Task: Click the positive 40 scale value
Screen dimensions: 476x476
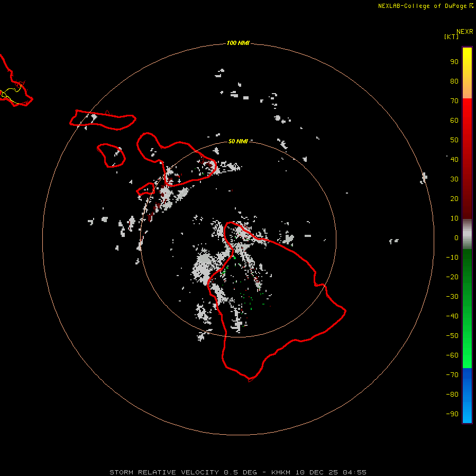Action: click(x=454, y=159)
